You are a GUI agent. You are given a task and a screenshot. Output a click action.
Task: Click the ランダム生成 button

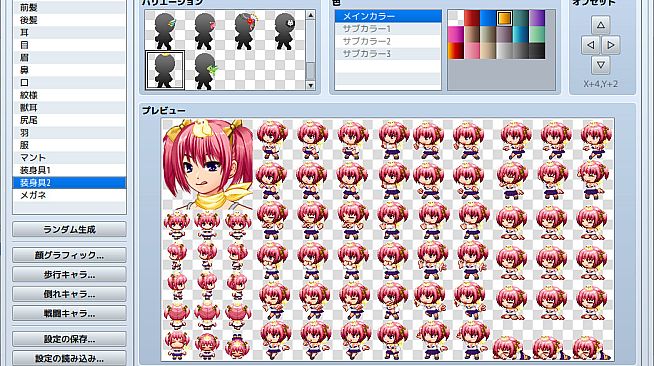pyautogui.click(x=69, y=229)
